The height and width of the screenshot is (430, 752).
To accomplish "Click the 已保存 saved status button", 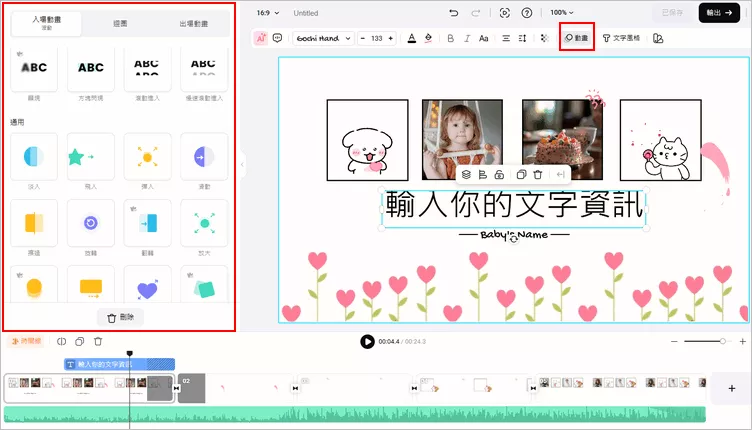I will click(x=672, y=13).
